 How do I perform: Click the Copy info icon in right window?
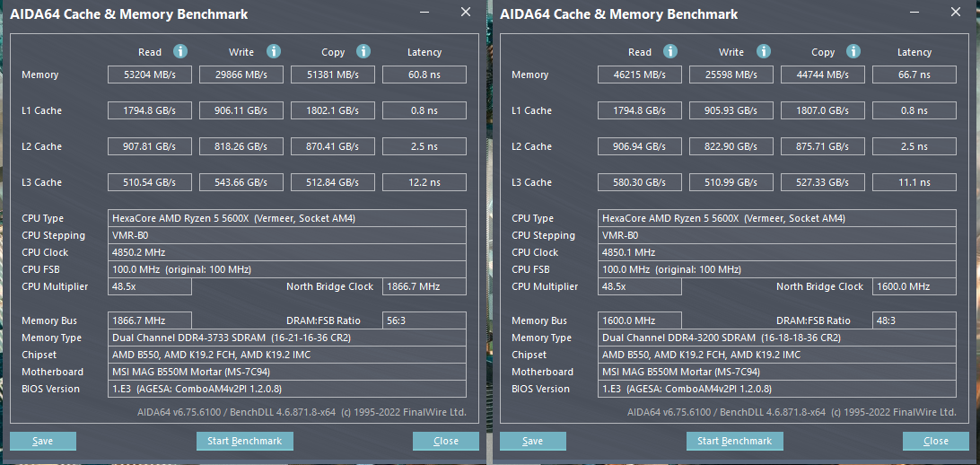tap(853, 51)
